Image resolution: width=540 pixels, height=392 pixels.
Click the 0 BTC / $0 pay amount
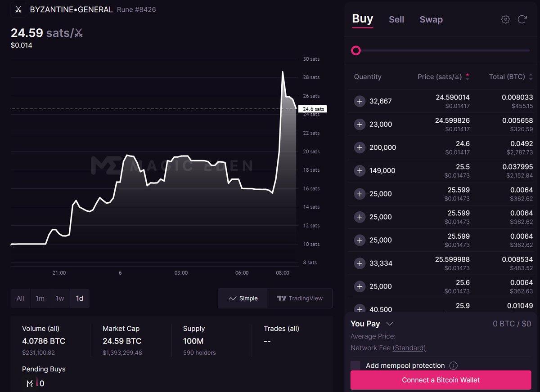coord(512,324)
